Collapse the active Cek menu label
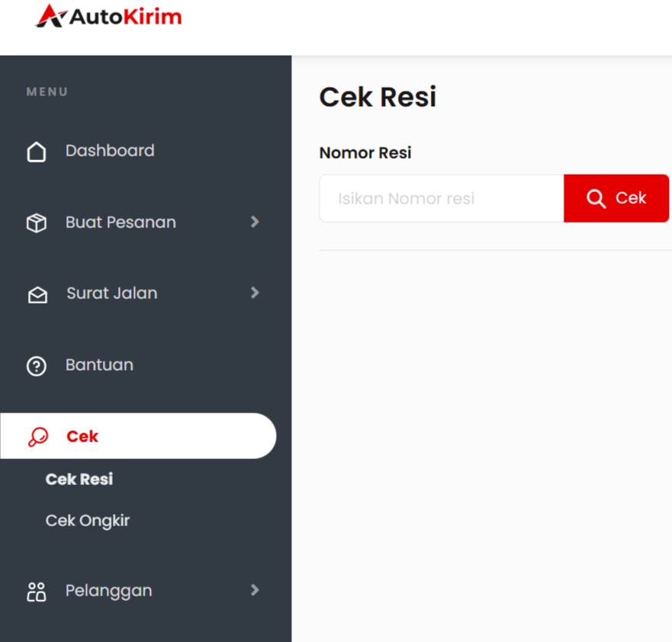672x642 pixels. 82,437
